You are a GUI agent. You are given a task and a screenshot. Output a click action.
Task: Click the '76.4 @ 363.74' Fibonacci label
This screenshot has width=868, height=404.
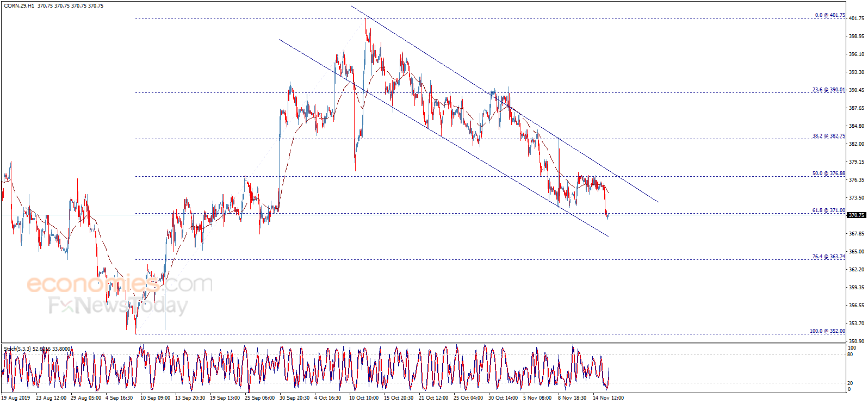point(829,257)
